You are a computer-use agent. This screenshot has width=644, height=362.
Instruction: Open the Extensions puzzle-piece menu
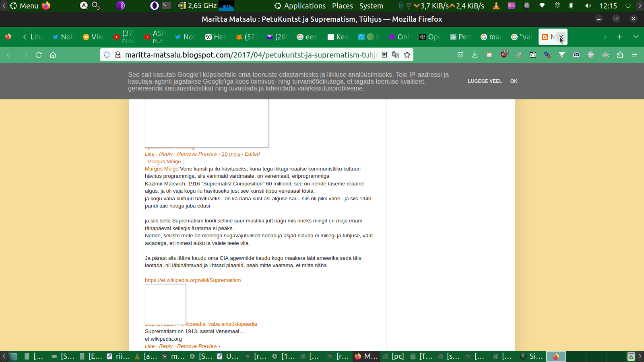tap(620, 55)
